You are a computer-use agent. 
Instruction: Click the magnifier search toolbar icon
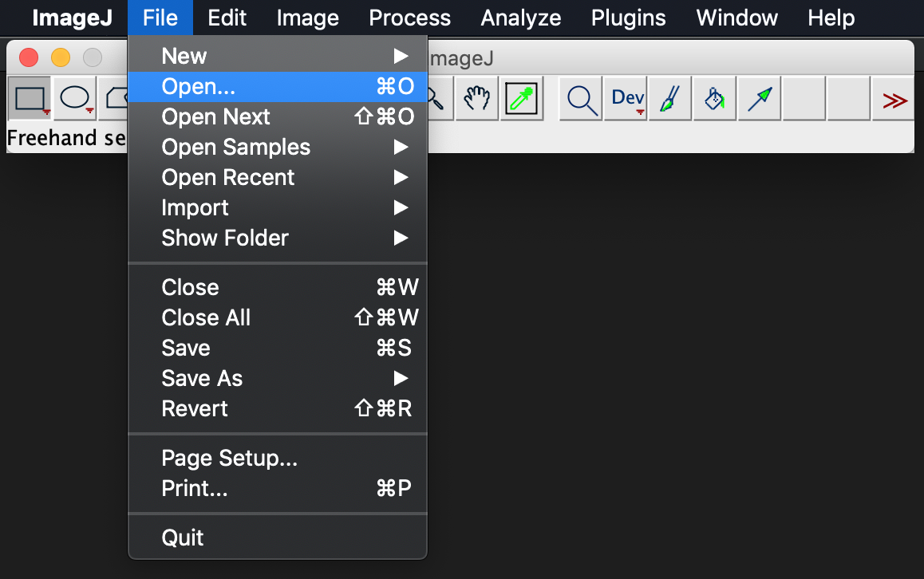click(x=582, y=99)
